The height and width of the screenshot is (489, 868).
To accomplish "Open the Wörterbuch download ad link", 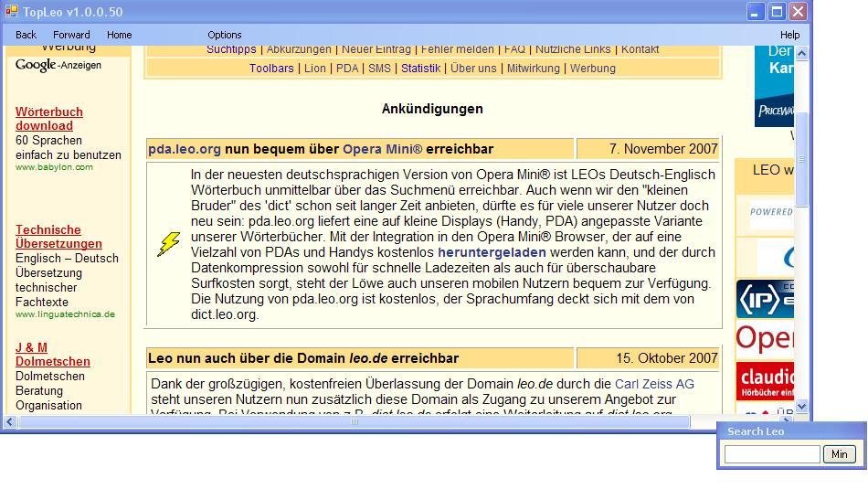I will [x=48, y=119].
